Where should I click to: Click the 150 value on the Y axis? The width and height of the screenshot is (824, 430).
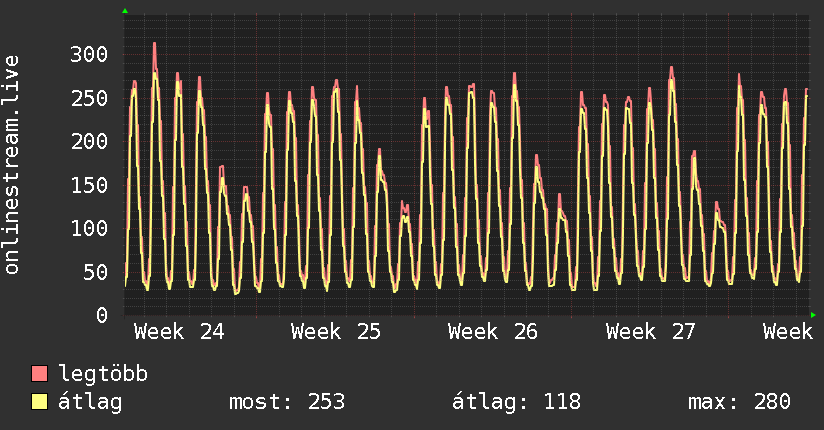pyautogui.click(x=89, y=185)
